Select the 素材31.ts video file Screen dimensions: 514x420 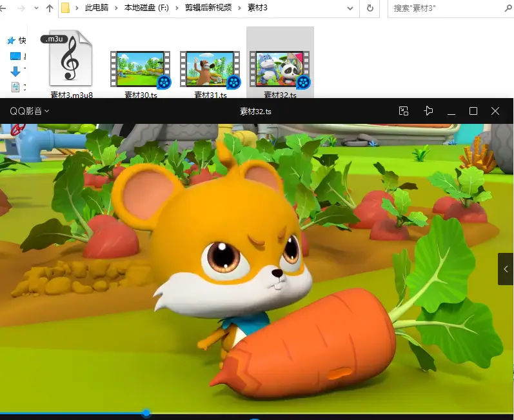coord(210,69)
